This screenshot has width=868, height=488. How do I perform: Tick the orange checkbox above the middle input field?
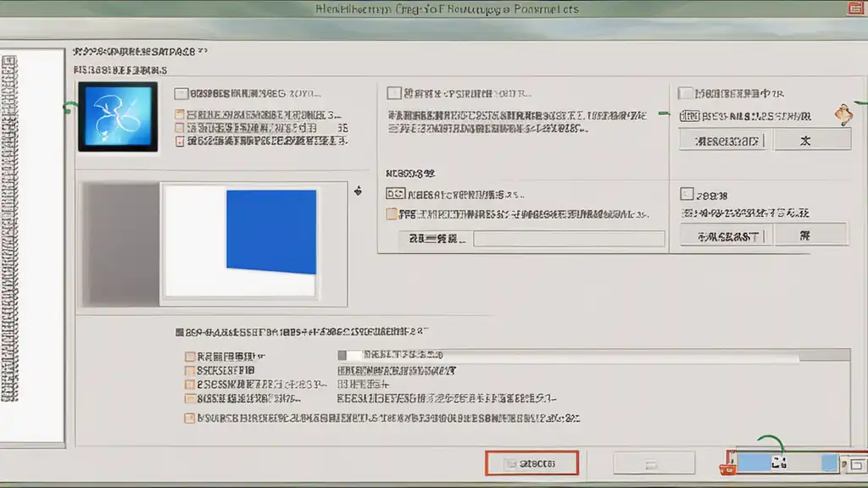(392, 213)
